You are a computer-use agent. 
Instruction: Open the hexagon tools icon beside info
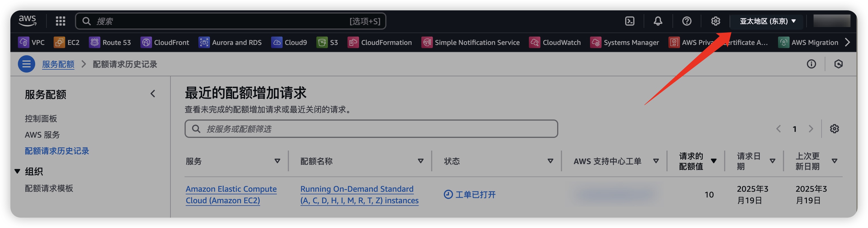tap(838, 64)
